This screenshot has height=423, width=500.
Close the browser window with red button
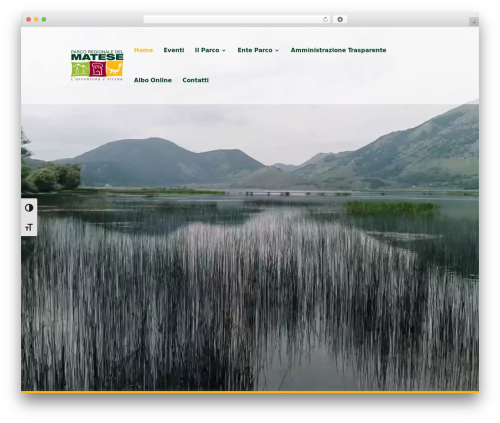(29, 20)
